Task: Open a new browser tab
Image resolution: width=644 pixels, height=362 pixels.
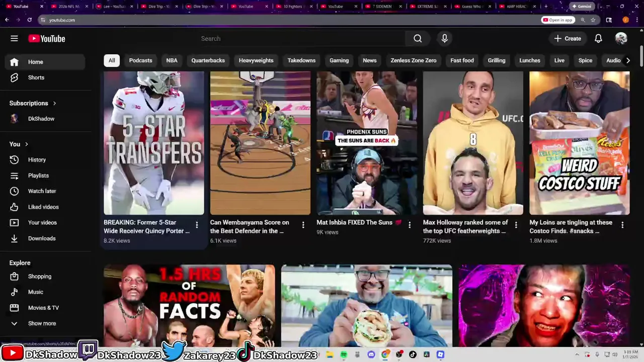Action: (x=546, y=7)
